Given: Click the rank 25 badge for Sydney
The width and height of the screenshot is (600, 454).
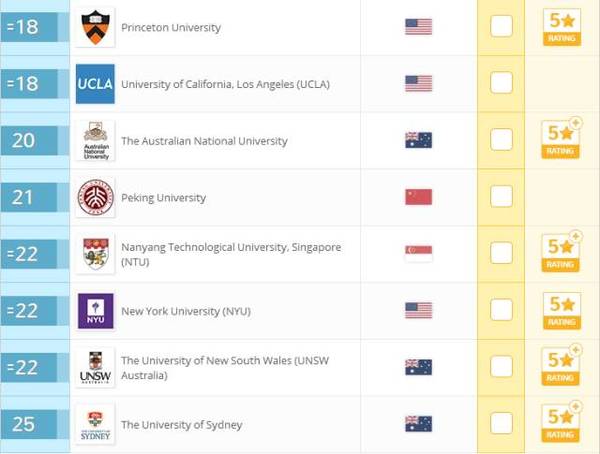Looking at the screenshot, I should 29,424.
